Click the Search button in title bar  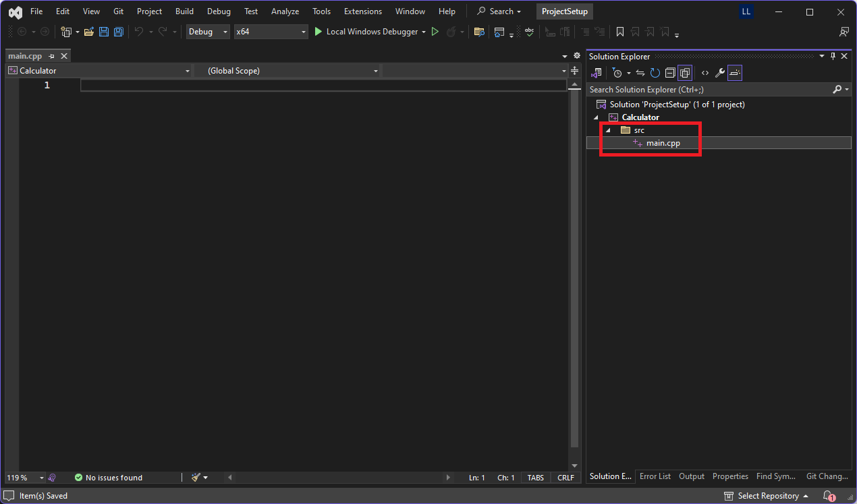(499, 11)
